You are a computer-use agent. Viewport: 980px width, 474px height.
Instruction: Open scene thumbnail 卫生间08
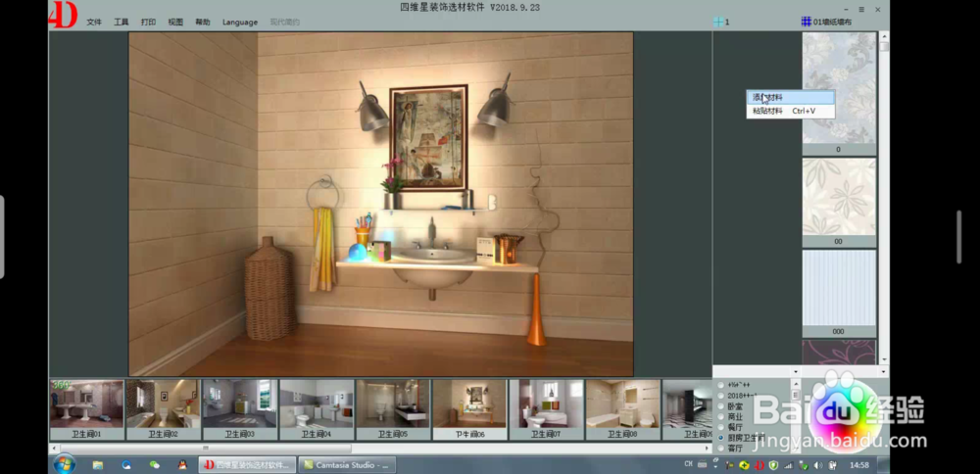(x=622, y=409)
